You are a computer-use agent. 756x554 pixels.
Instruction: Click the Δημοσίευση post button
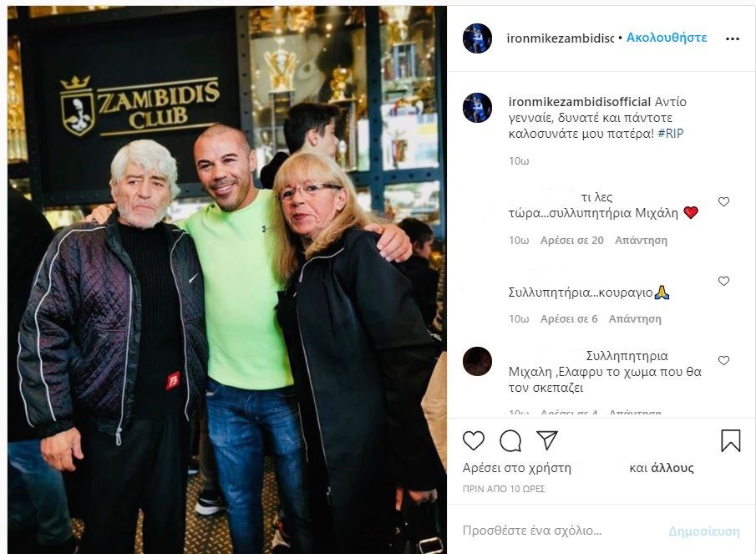(704, 531)
